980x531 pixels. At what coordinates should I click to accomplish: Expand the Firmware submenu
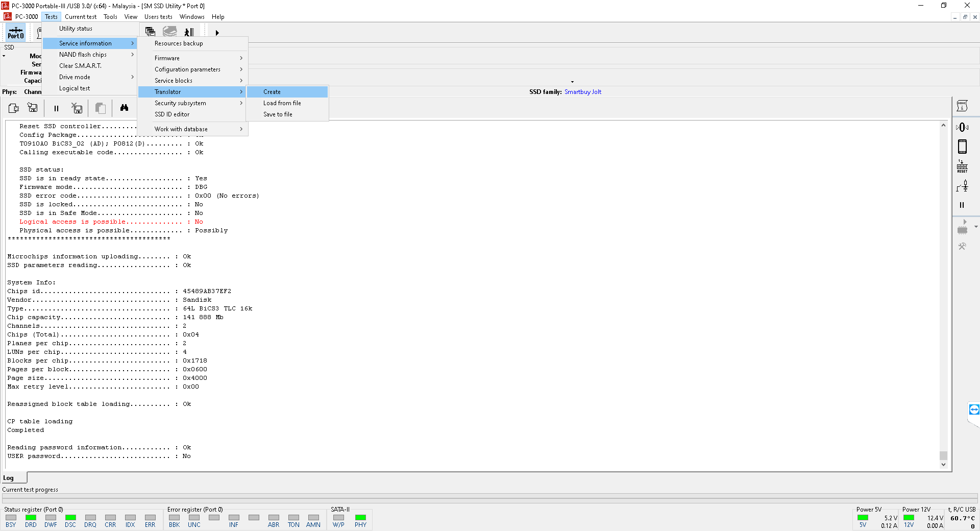click(x=198, y=58)
